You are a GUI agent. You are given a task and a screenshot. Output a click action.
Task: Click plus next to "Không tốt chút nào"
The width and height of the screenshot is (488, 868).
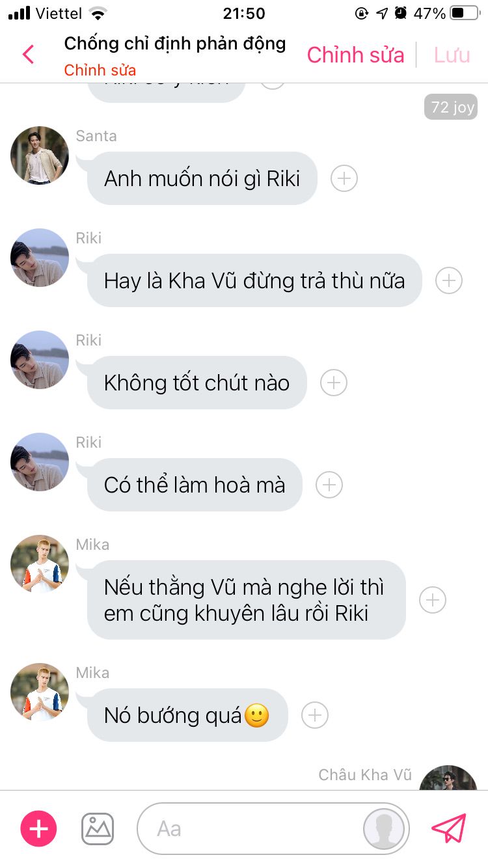point(334,383)
